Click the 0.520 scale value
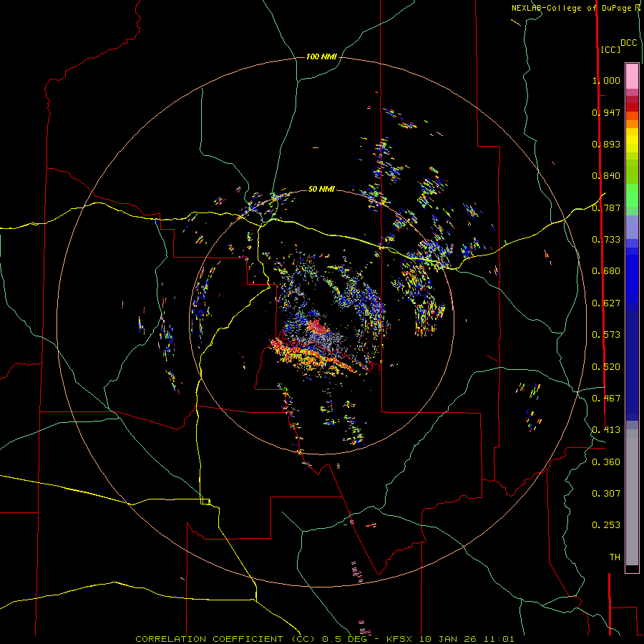The height and width of the screenshot is (644, 644). point(606,367)
